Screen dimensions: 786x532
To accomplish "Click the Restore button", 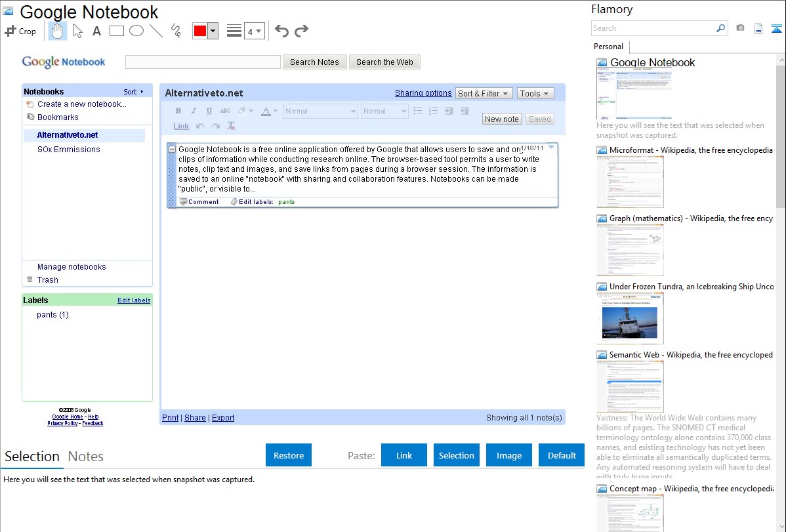I will coord(289,455).
